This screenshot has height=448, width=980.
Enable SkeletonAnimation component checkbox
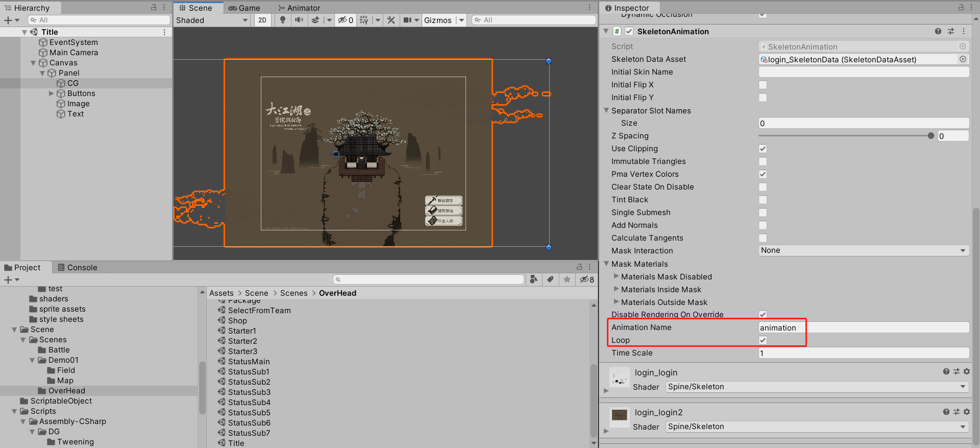[629, 32]
